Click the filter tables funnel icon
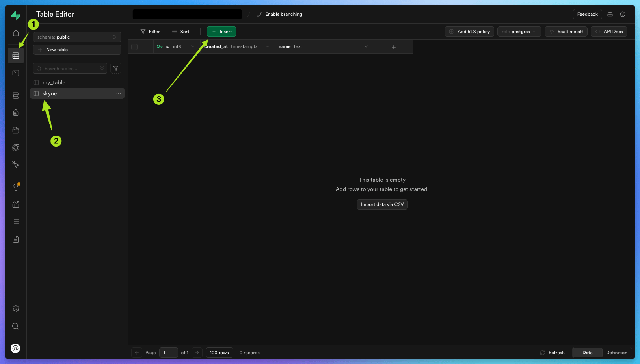This screenshot has height=364, width=640. pos(116,68)
